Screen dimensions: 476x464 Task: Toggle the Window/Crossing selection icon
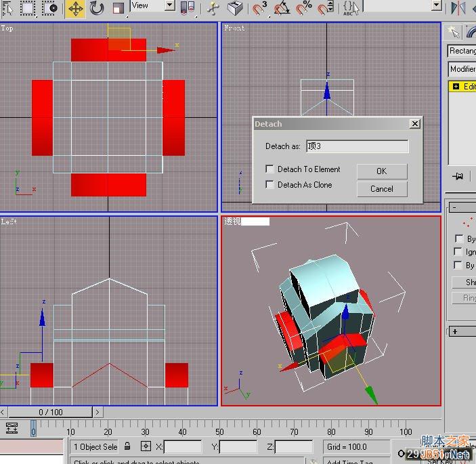pos(49,8)
